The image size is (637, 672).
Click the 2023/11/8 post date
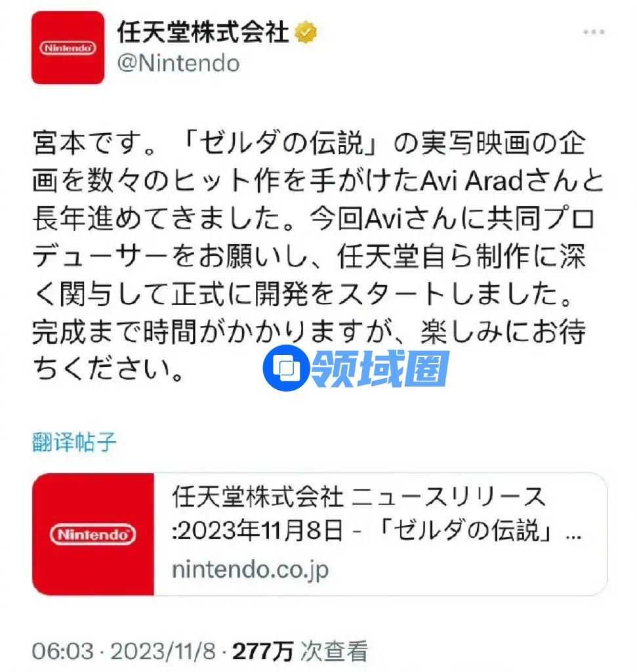coord(163,652)
